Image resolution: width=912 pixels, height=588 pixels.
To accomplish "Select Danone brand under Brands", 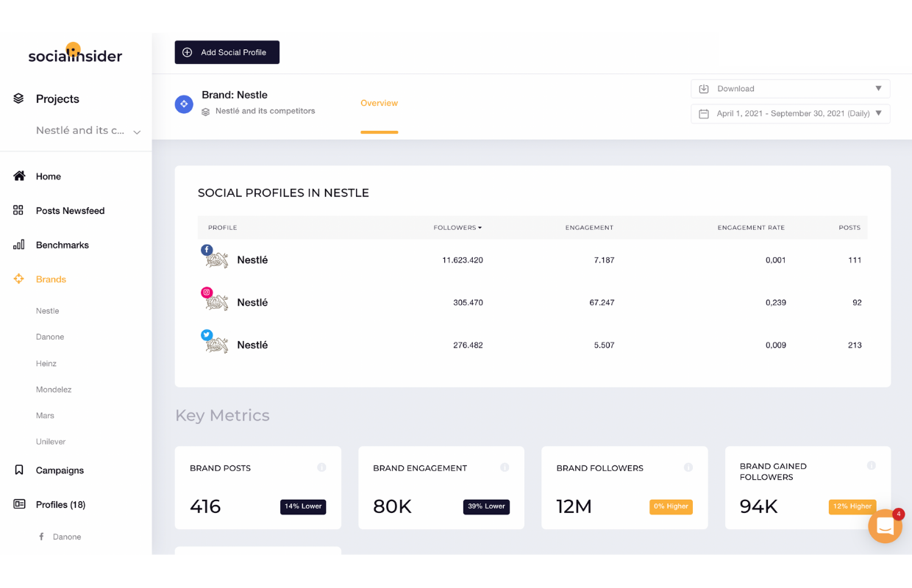I will 50,337.
